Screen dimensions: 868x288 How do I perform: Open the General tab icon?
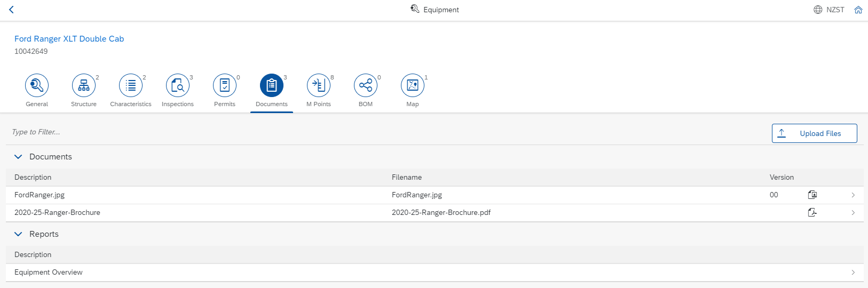coord(37,85)
